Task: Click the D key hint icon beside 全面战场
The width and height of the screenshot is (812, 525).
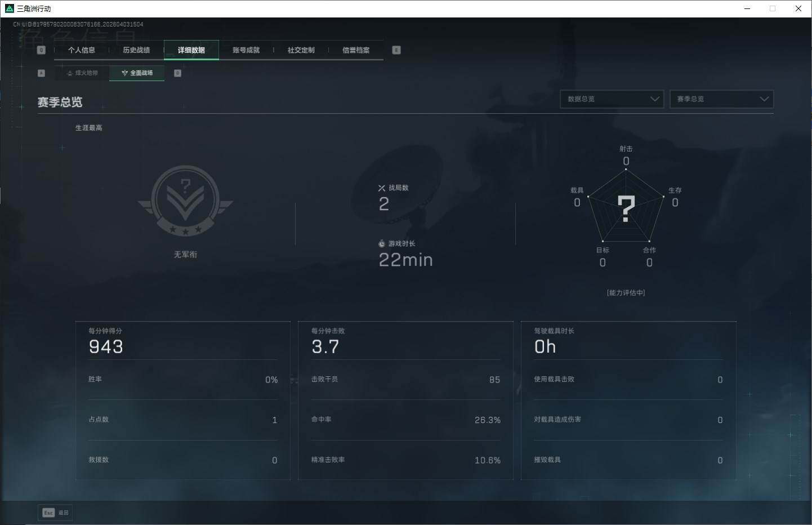Action: (178, 73)
